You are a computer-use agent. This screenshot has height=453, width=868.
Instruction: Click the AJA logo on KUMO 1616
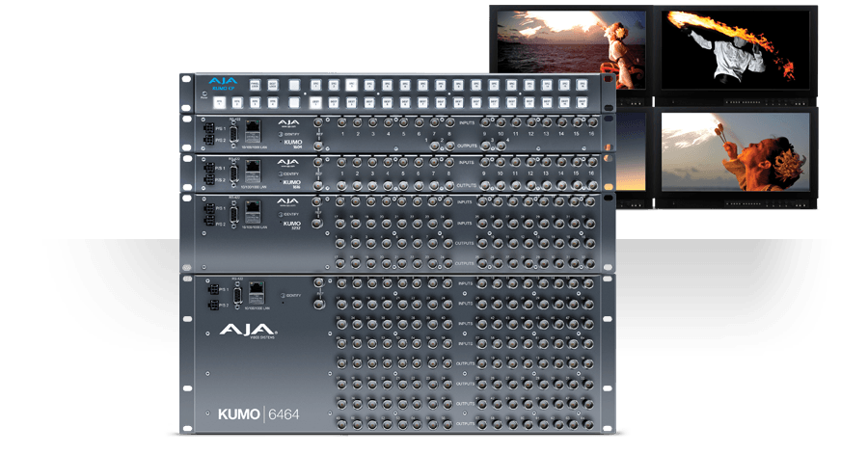pyautogui.click(x=287, y=163)
